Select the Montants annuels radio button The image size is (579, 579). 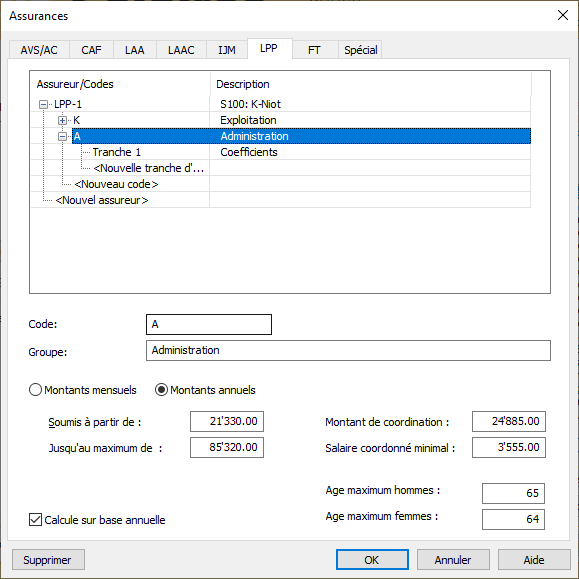pos(161,390)
